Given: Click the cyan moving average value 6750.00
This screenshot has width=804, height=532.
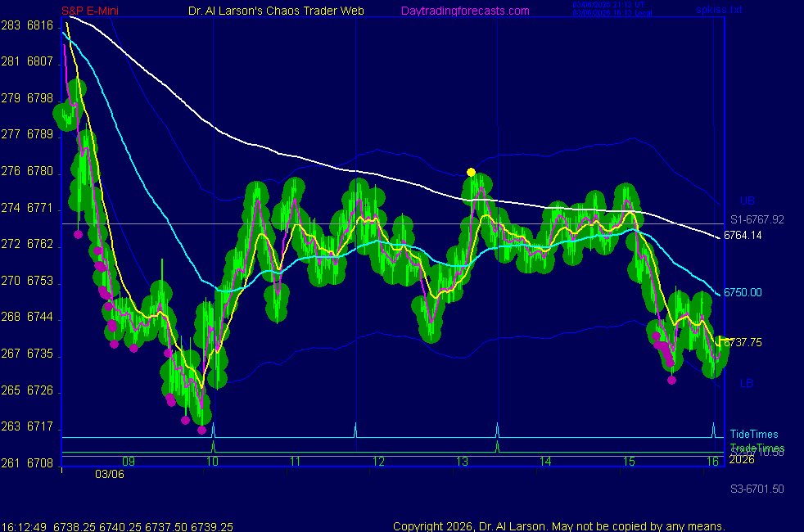Looking at the screenshot, I should pos(743,292).
